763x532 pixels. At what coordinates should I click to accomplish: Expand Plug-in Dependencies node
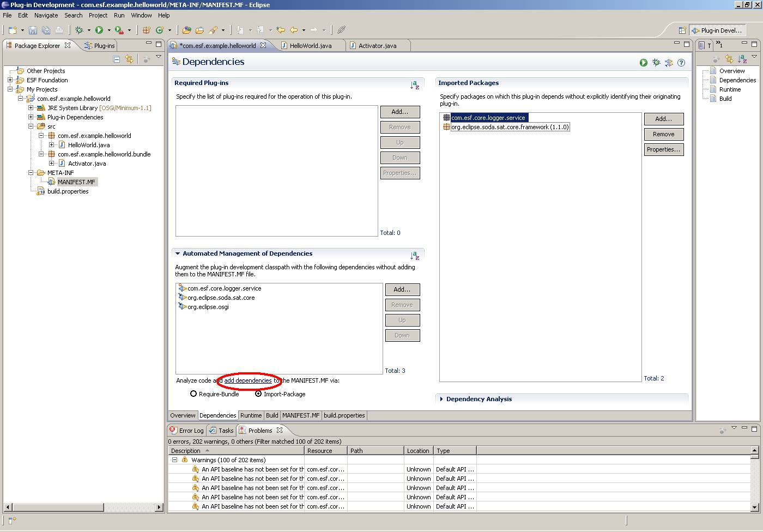31,117
